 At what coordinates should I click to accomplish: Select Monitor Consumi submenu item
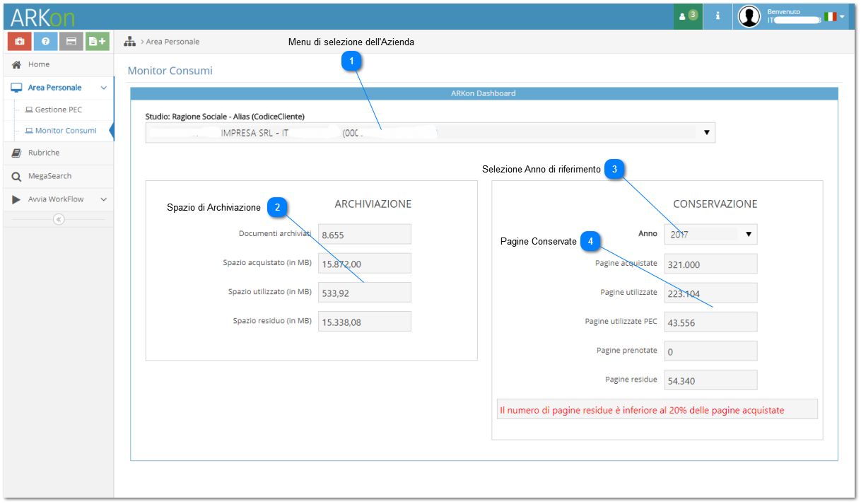pos(66,131)
